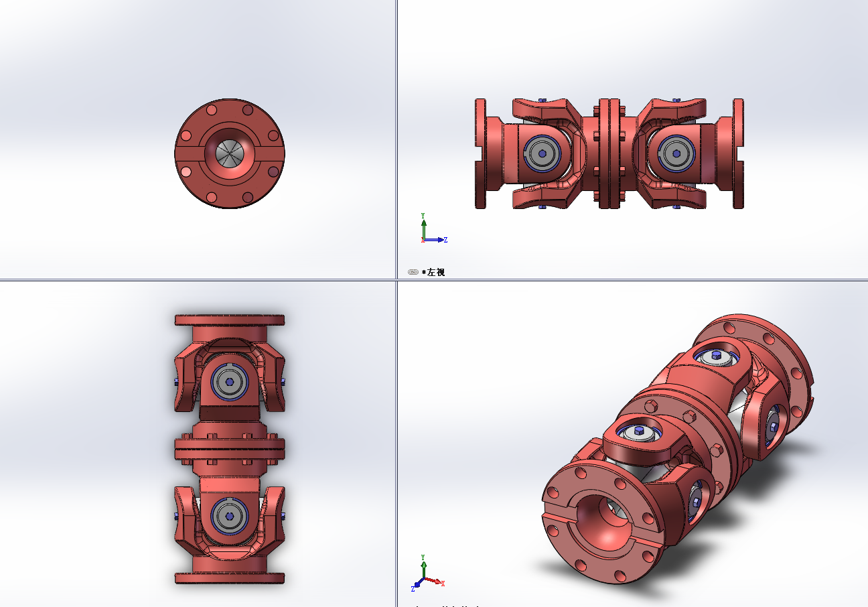
Task: Select the central bore of the front-view flange
Action: 230,153
